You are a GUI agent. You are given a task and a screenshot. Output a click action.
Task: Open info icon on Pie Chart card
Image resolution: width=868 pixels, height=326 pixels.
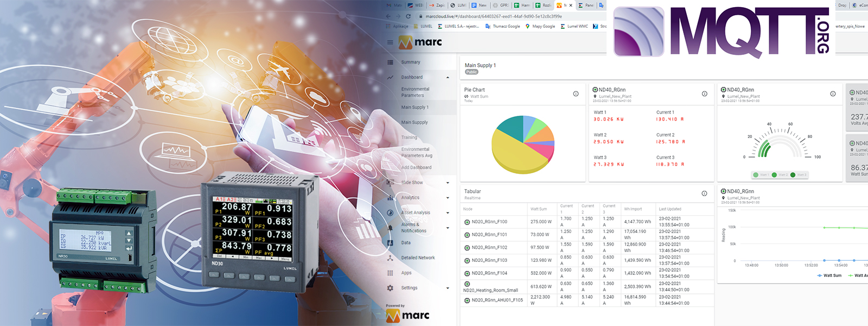[576, 93]
